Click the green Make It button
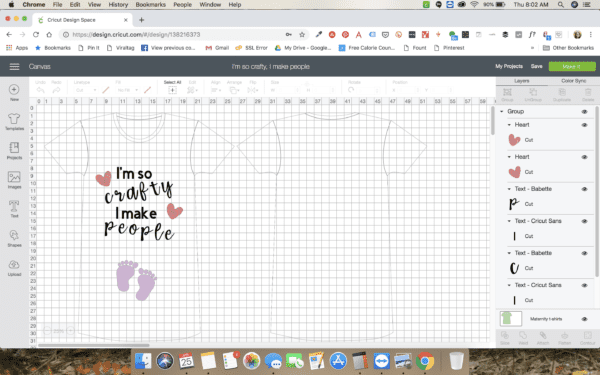Viewport: 600px width, 375px height. click(572, 67)
